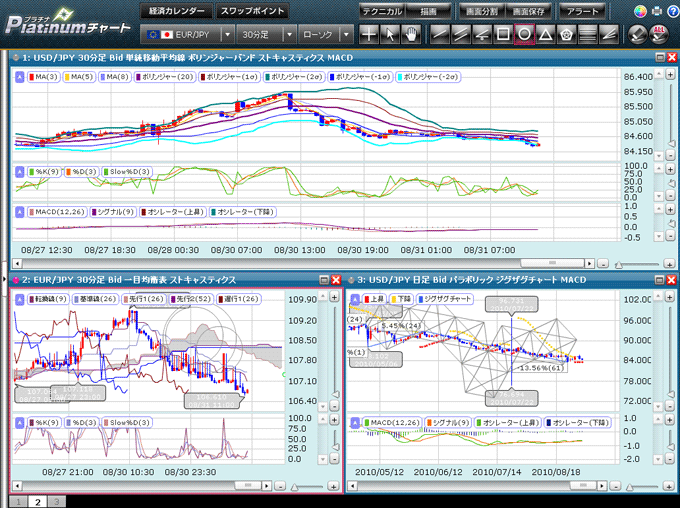Select the rectangle drawing tool
Viewport: 680px width, 508px height.
503,35
